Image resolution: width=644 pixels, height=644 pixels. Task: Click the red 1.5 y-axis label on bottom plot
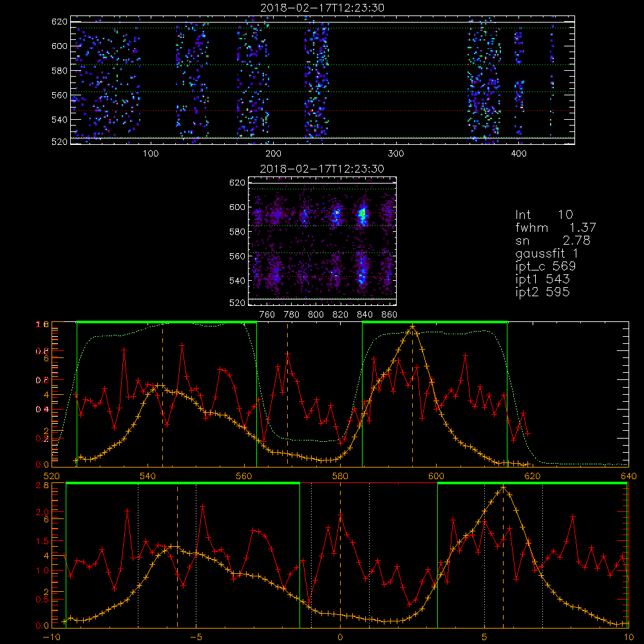click(x=43, y=540)
